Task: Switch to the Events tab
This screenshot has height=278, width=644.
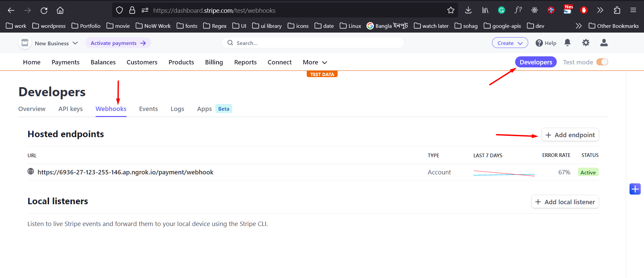Action: coord(148,109)
